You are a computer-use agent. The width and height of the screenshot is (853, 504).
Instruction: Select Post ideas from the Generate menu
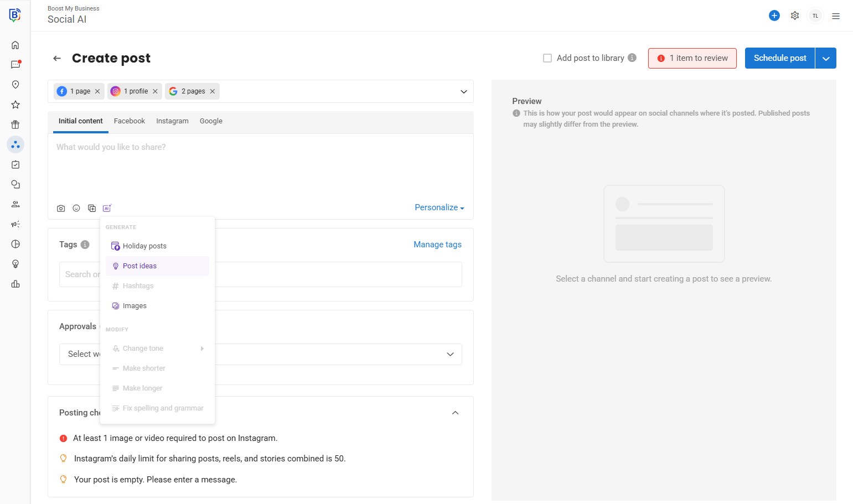(x=139, y=266)
